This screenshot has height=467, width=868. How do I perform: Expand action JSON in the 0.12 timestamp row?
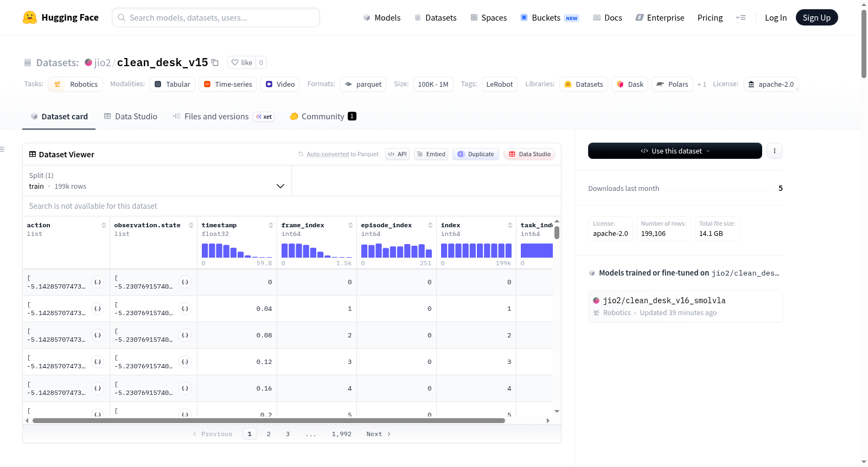click(98, 362)
